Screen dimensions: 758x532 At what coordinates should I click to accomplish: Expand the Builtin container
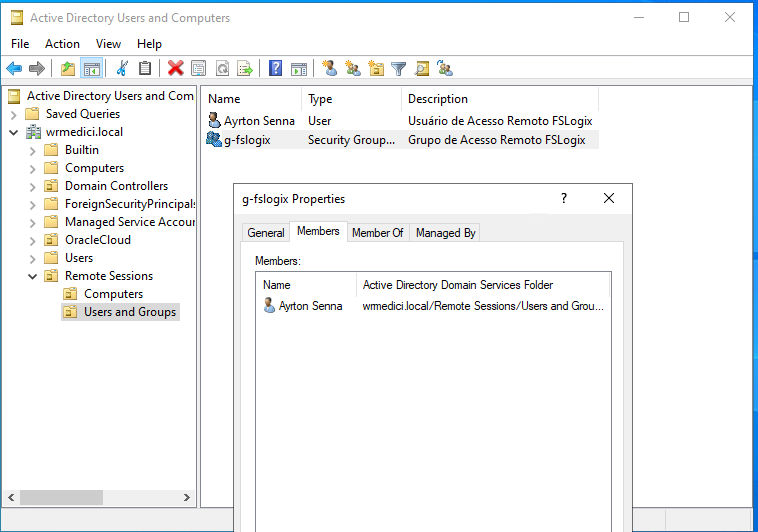(32, 151)
